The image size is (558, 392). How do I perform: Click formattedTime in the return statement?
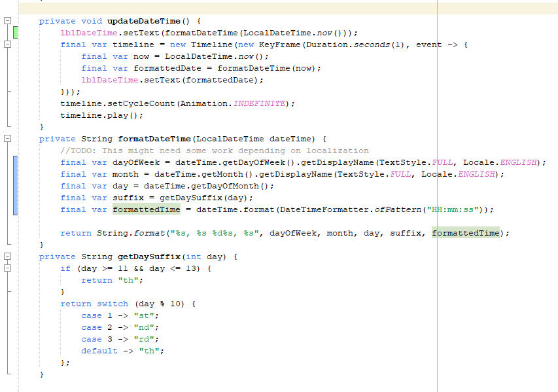466,233
